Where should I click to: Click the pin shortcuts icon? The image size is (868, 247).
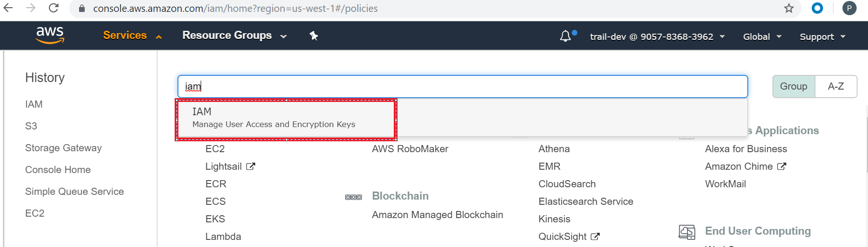(x=313, y=36)
